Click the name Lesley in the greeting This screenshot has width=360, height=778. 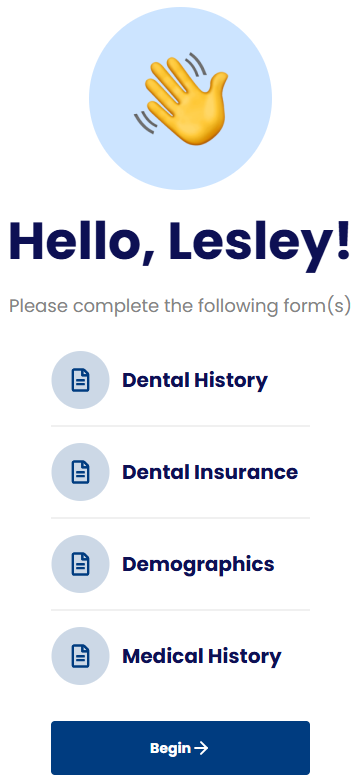tap(260, 244)
